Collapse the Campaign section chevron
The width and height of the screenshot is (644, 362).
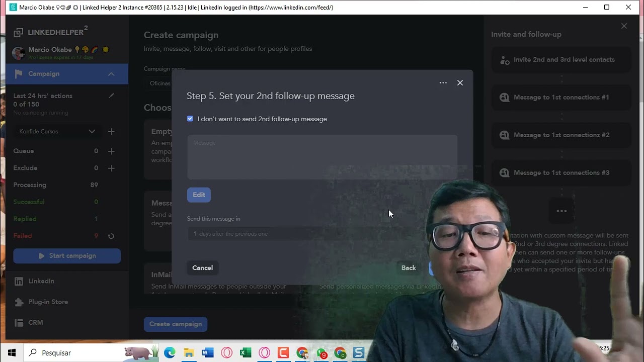(x=111, y=74)
